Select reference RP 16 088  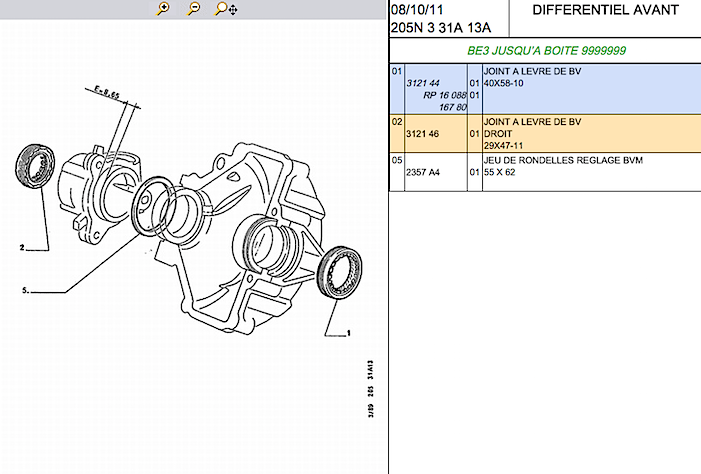tap(444, 95)
